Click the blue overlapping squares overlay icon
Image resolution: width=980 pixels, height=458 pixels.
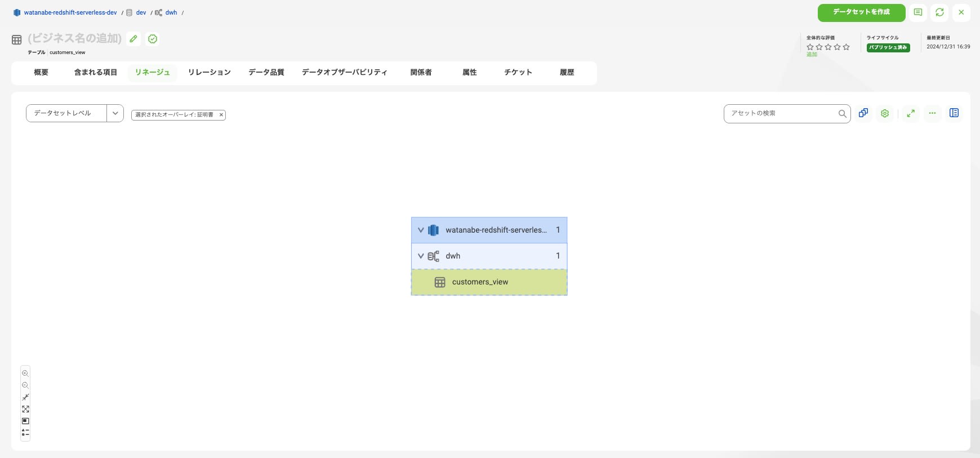(x=863, y=113)
